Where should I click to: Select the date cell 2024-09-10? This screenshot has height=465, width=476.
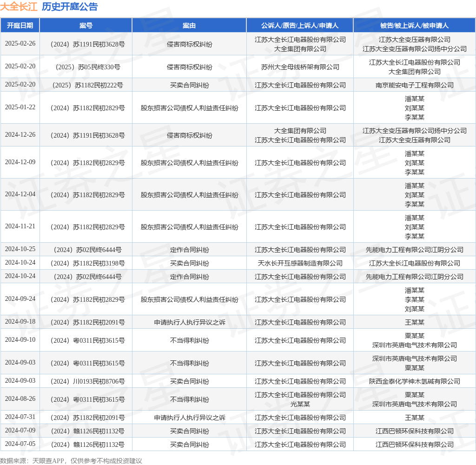(x=20, y=340)
